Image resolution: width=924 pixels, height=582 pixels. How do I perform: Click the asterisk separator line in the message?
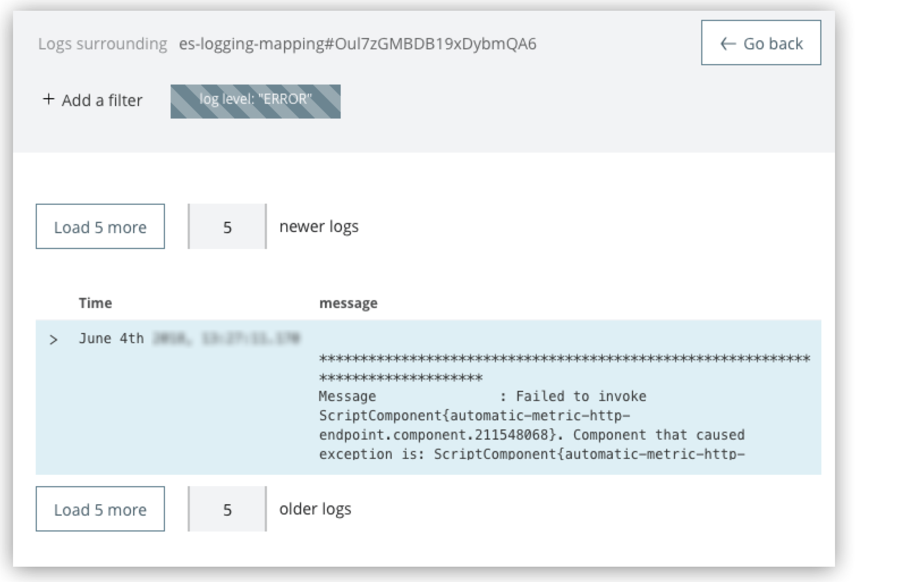pos(564,359)
